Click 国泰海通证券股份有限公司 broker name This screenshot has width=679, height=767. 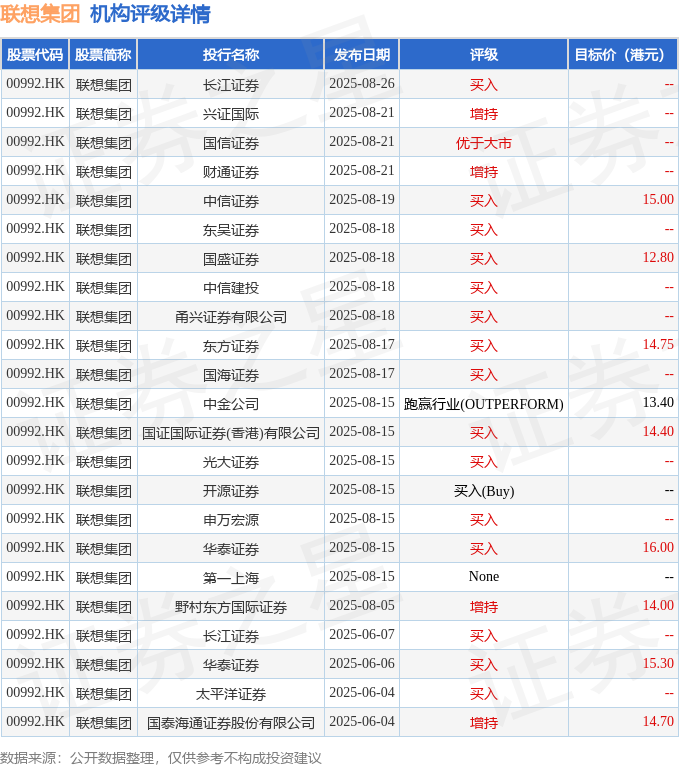click(x=231, y=723)
